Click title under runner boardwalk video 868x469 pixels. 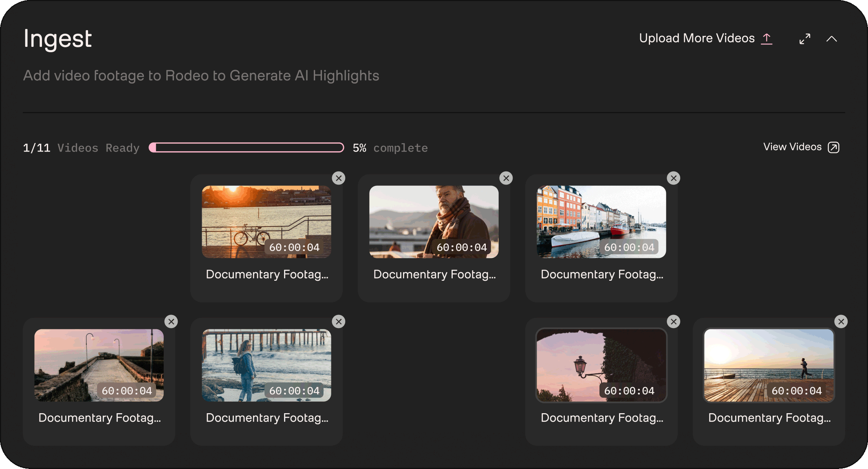pyautogui.click(x=769, y=418)
